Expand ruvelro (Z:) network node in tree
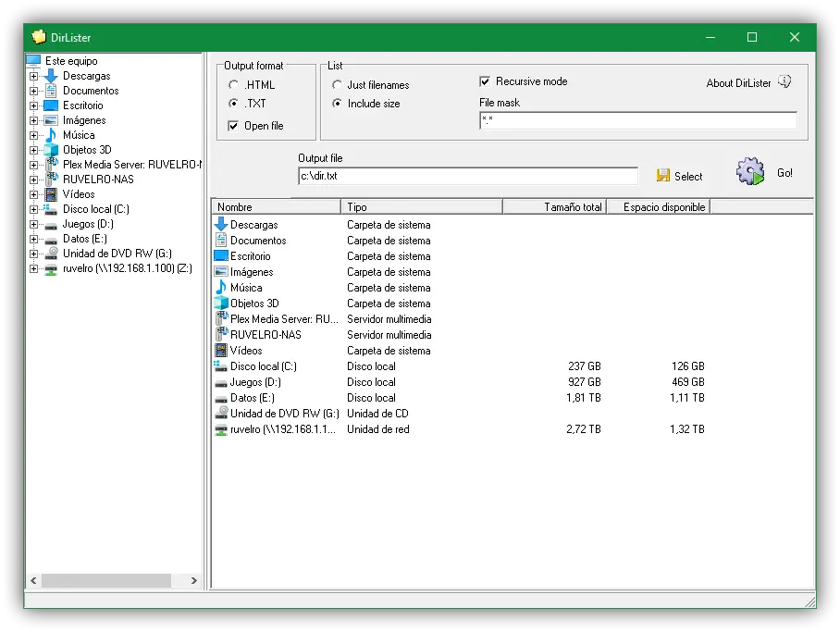 [x=33, y=268]
